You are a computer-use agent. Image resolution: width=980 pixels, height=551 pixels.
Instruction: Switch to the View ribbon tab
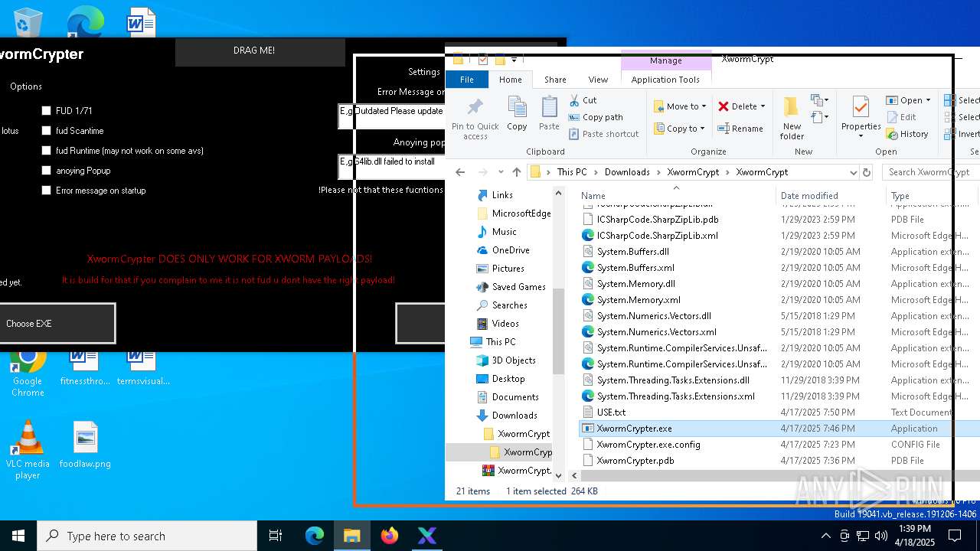coord(598,80)
